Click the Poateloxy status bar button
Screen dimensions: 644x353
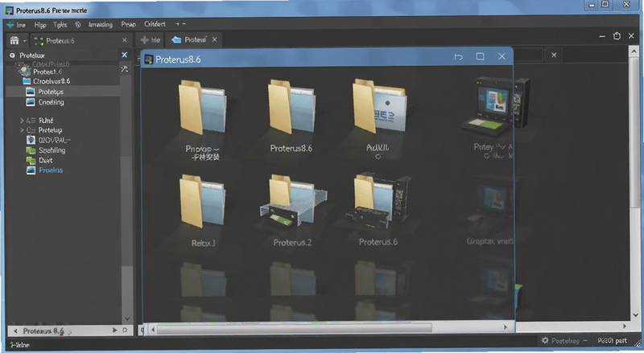pyautogui.click(x=565, y=341)
